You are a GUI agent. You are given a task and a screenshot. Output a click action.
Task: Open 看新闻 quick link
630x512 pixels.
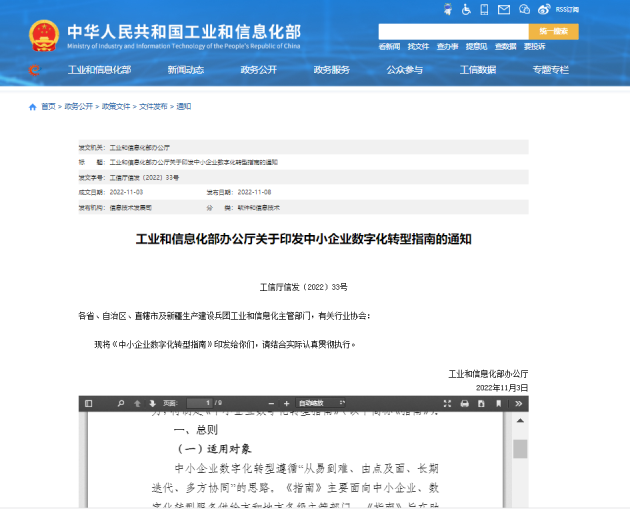coord(389,47)
